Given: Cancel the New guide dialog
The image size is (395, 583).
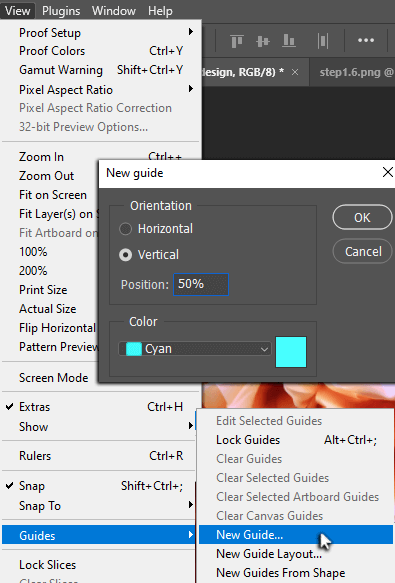Looking at the screenshot, I should point(363,251).
